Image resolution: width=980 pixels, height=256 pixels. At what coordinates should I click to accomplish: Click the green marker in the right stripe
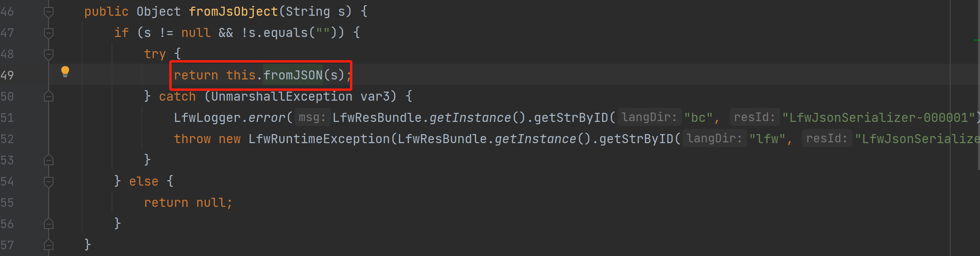(976, 40)
